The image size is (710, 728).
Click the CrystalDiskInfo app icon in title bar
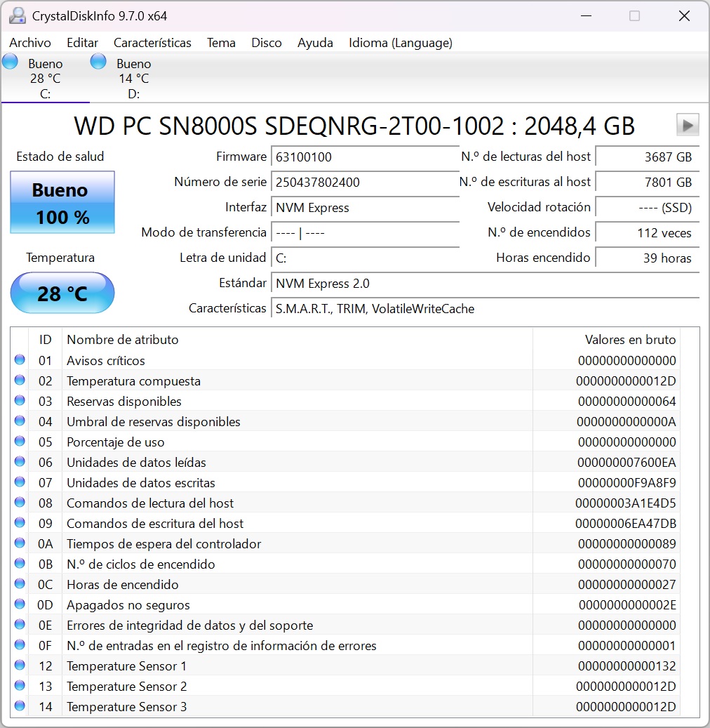point(18,15)
